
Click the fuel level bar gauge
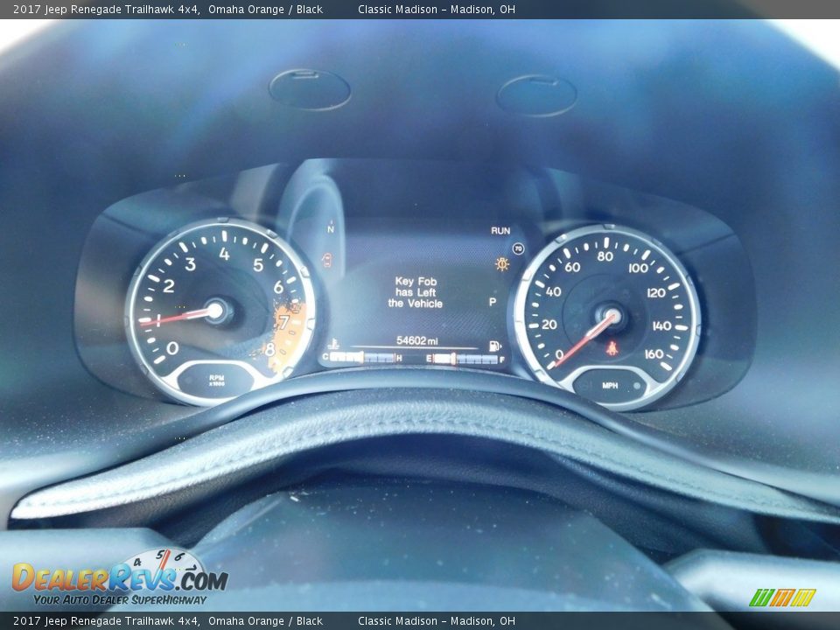465,359
